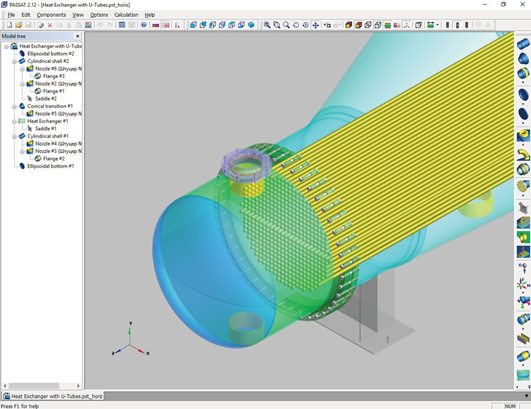This screenshot has height=409, width=531.
Task: Click the Open file folder icon
Action: point(19,25)
